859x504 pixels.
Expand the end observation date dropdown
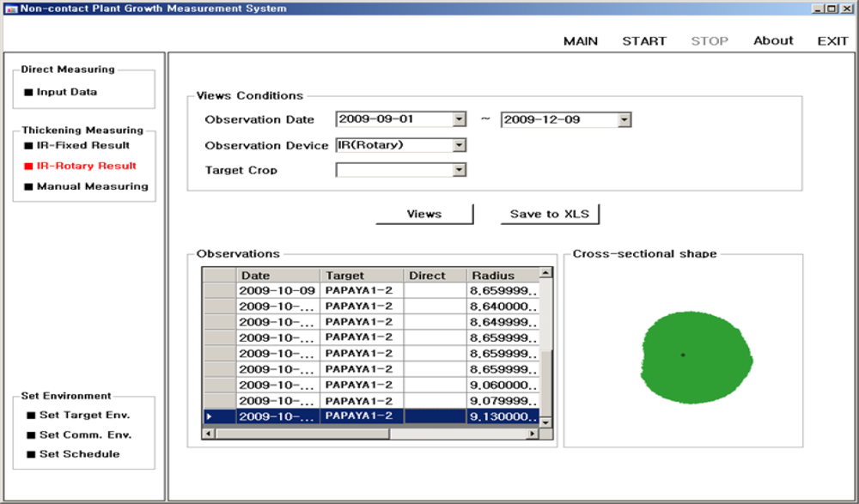(x=624, y=120)
